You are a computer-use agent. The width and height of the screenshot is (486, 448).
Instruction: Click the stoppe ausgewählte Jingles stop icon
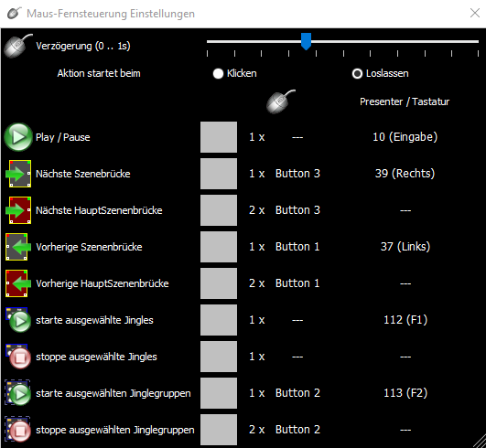click(18, 357)
